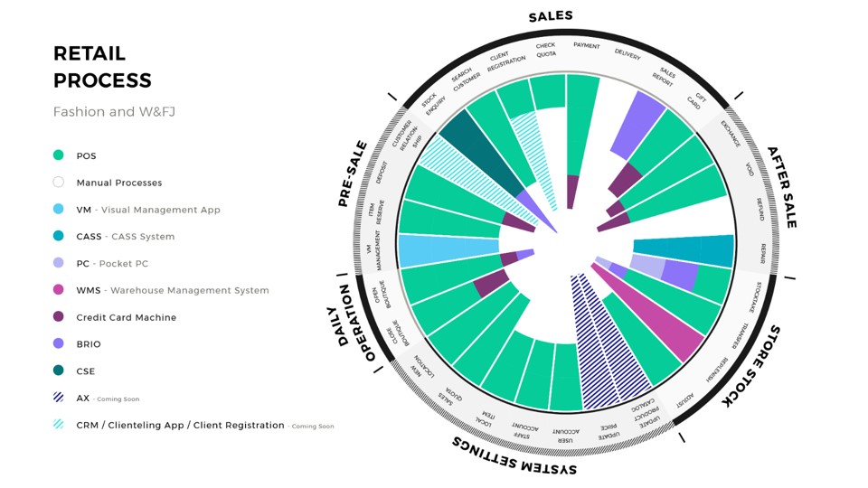Screen dimensions: 868x488
Task: Select the SALES section heading
Action: [550, 17]
